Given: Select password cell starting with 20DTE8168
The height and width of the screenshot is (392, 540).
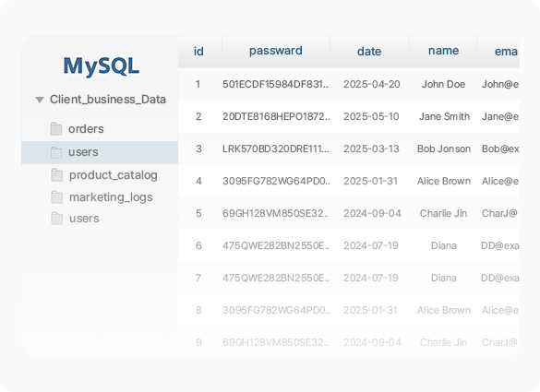Looking at the screenshot, I should click(276, 116).
